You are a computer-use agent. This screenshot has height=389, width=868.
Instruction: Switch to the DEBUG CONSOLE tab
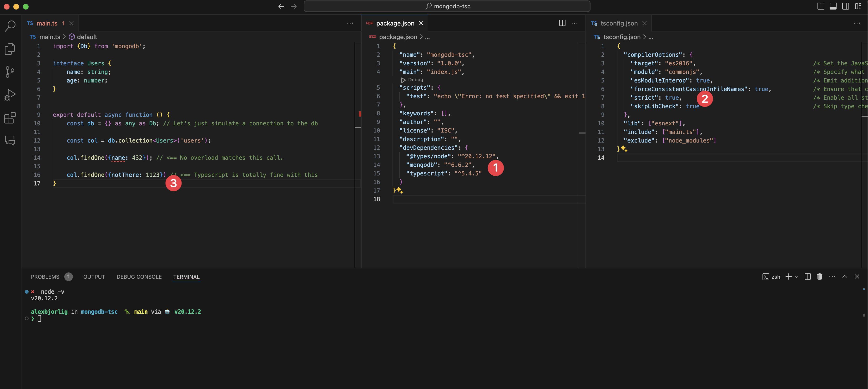pos(139,277)
